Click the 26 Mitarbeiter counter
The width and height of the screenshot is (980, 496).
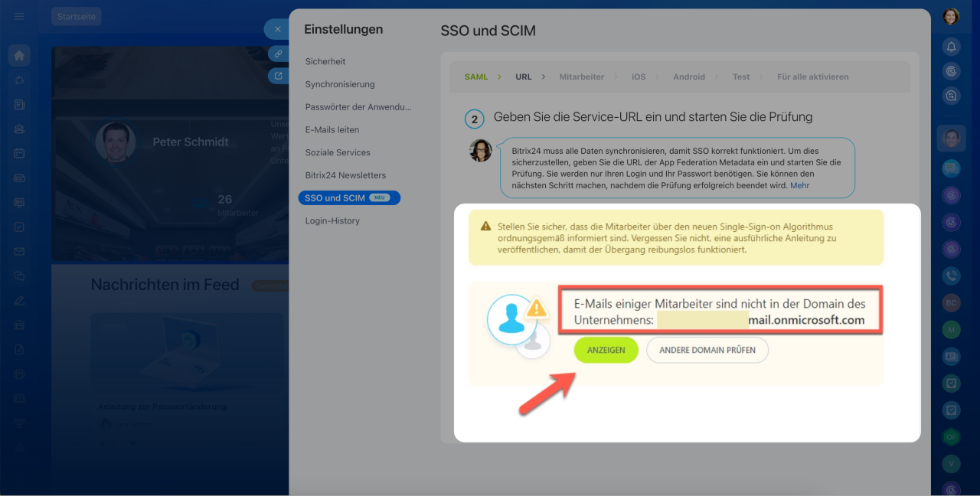pyautogui.click(x=237, y=204)
